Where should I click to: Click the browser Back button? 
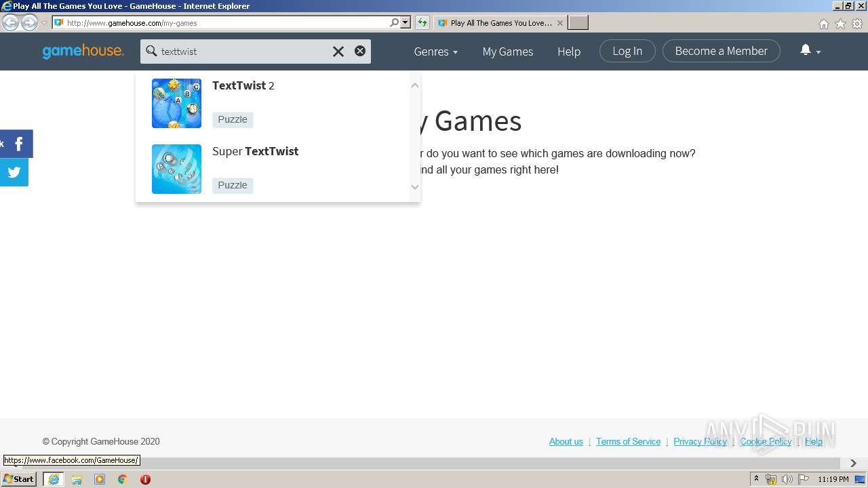[11, 23]
